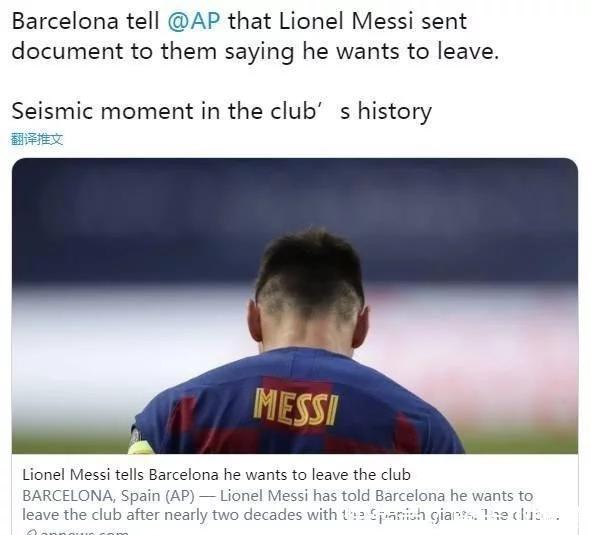Click the yellow MESSI lettering on the jersey
Viewport: 591px width, 535px height.
[x=296, y=406]
